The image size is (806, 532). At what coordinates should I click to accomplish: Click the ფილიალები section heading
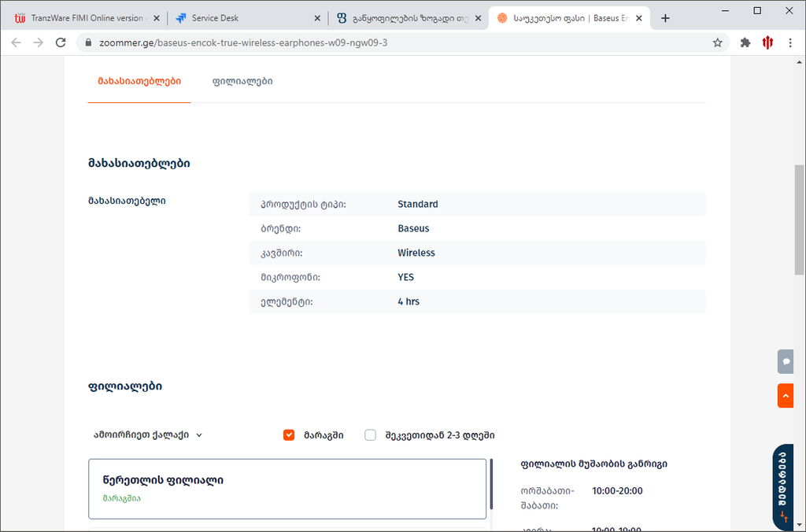[125, 386]
